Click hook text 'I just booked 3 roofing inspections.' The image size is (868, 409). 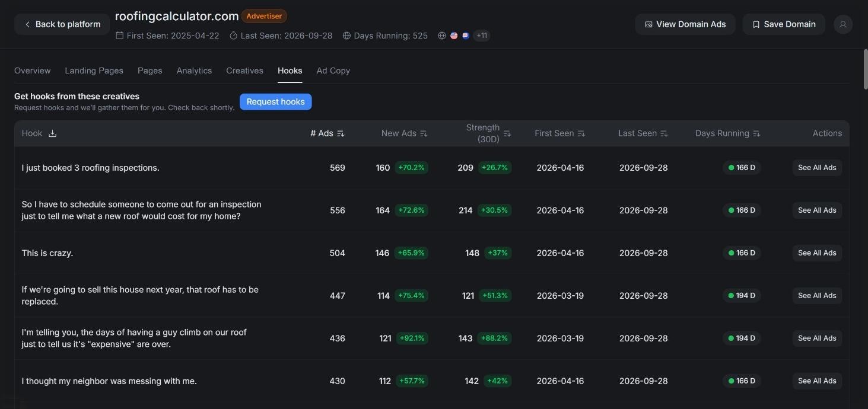(91, 168)
